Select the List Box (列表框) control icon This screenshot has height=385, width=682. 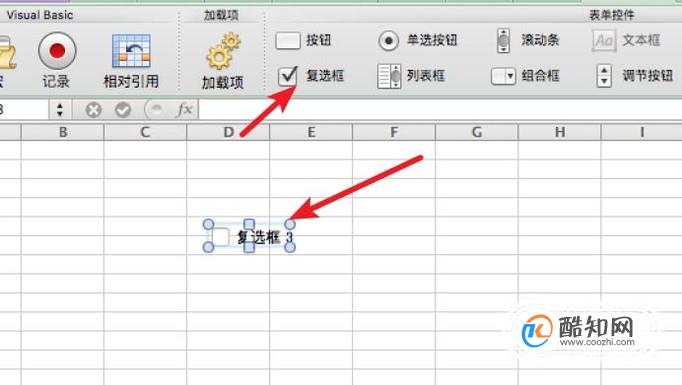coord(389,76)
